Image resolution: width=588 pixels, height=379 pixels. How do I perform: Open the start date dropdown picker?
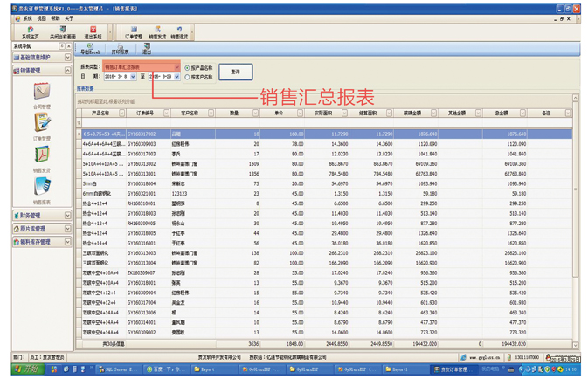[133, 77]
